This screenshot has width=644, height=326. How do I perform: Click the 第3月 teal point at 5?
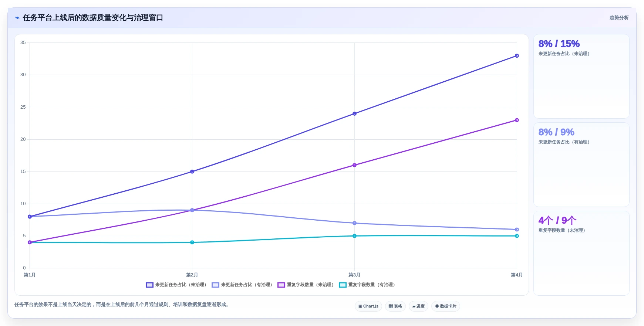pos(354,236)
